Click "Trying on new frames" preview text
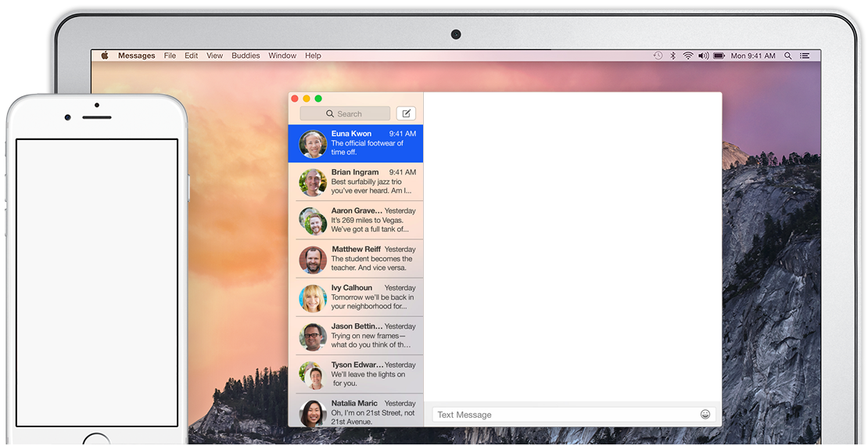The image size is (868, 446). coord(371,340)
